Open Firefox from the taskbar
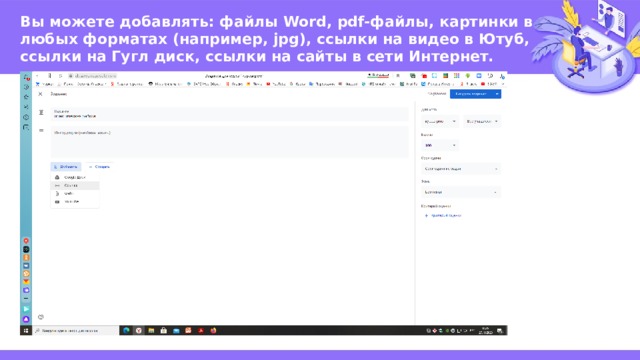The height and width of the screenshot is (360, 640). pos(213,331)
